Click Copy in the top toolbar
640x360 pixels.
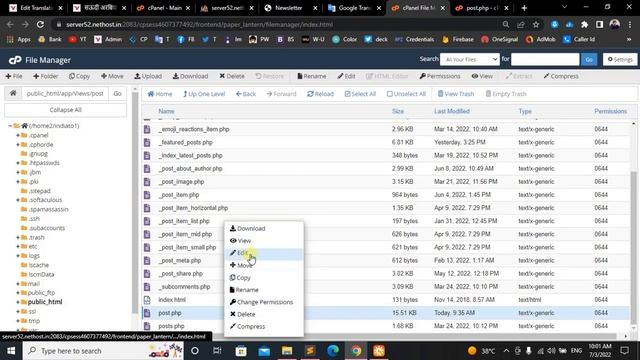[x=79, y=76]
